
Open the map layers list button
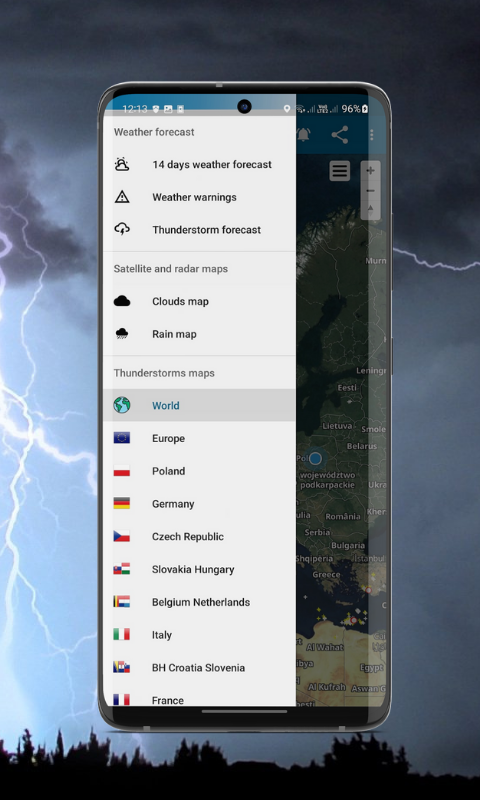340,171
